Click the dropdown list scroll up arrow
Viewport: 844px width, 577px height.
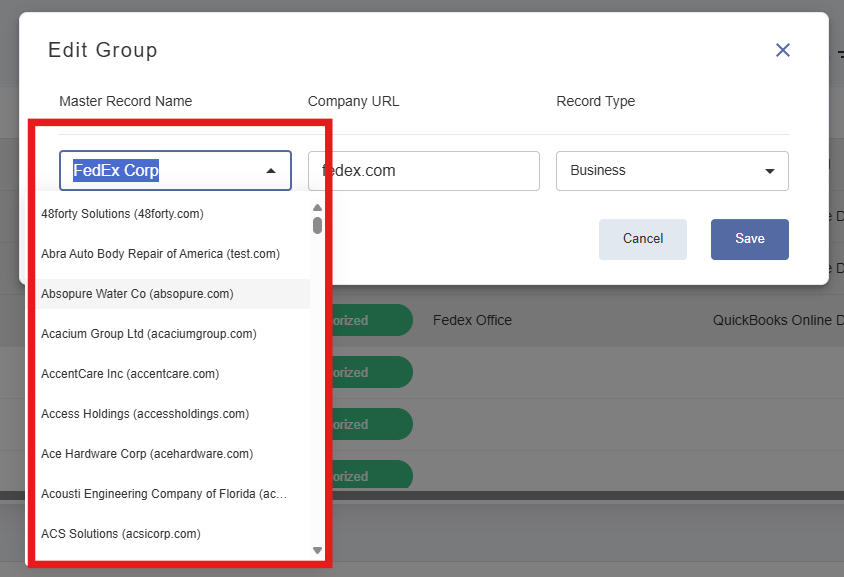point(318,208)
